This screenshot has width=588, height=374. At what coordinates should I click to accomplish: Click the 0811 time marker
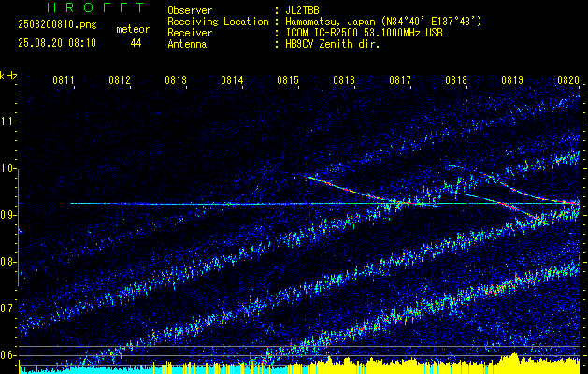point(64,80)
